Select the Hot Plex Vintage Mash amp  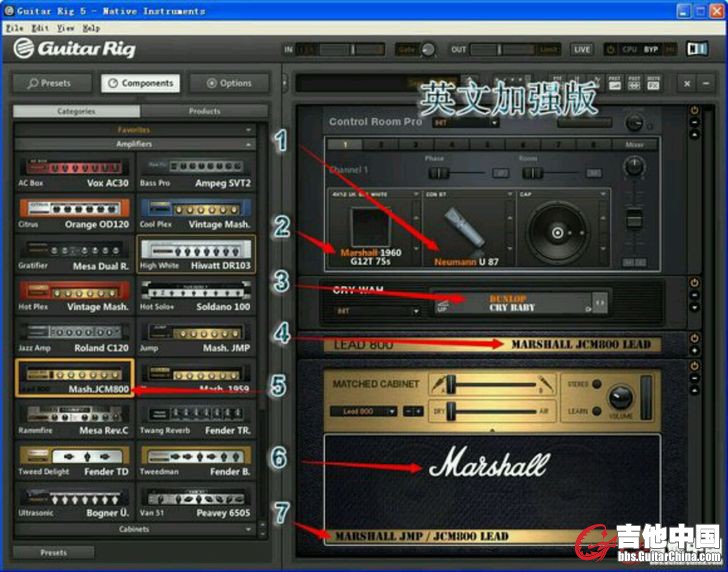(x=74, y=295)
